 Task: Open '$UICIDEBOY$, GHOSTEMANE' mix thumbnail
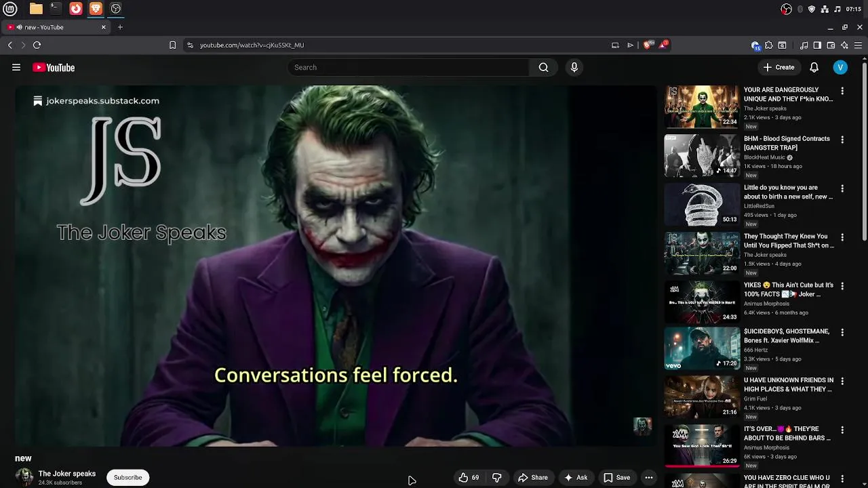(702, 348)
